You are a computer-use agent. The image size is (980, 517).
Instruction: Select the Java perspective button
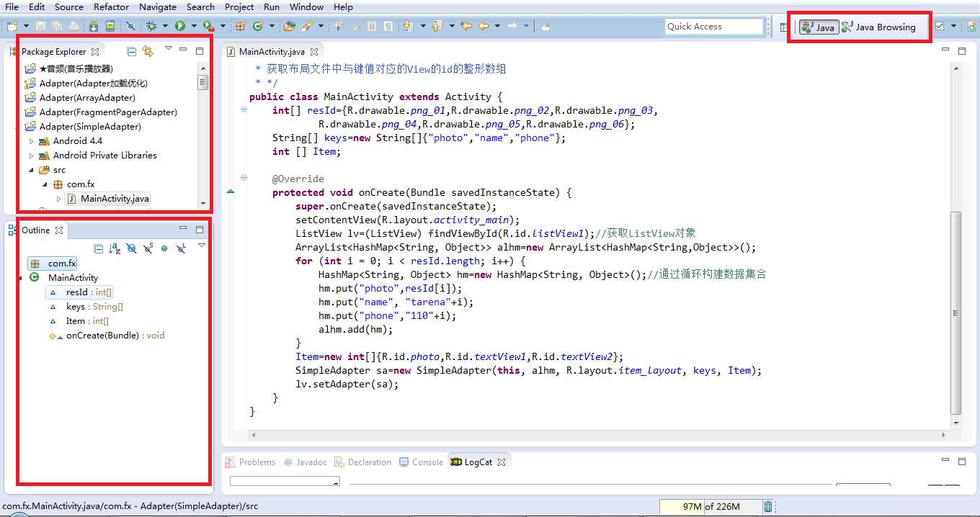(x=818, y=27)
